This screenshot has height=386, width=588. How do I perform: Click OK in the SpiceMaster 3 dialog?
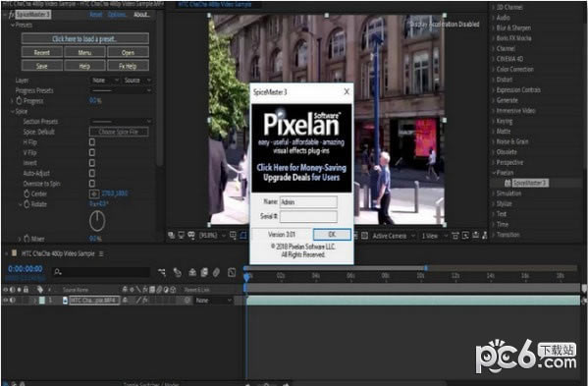click(332, 235)
